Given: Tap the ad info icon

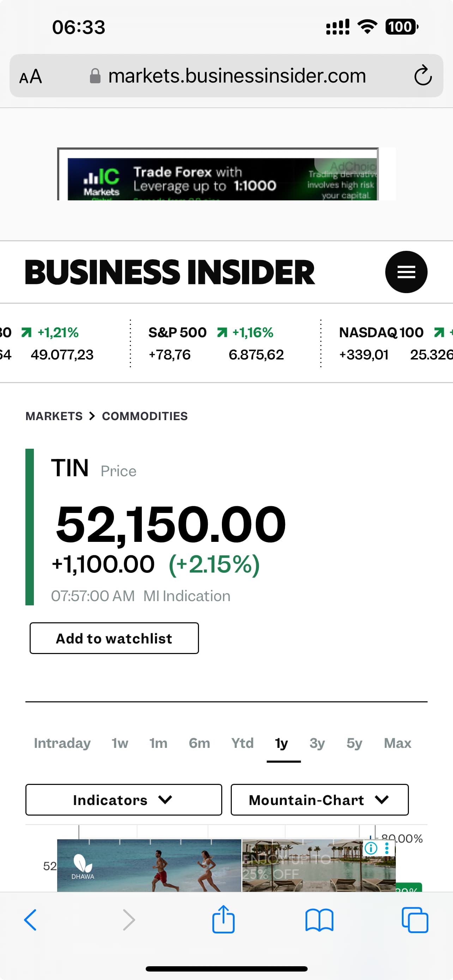Looking at the screenshot, I should 371,848.
